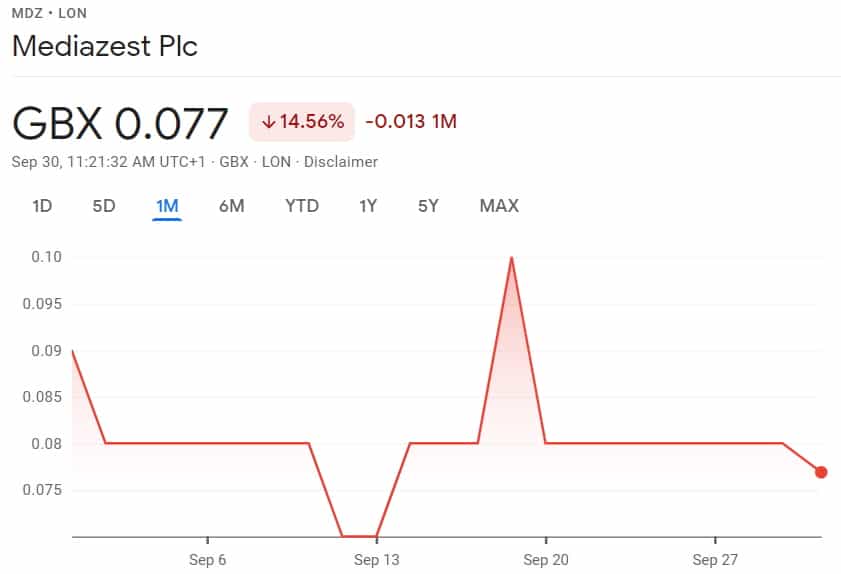Image resolution: width=841 pixels, height=574 pixels.
Task: Click the 14.56% down-change badge
Action: pyautogui.click(x=301, y=122)
